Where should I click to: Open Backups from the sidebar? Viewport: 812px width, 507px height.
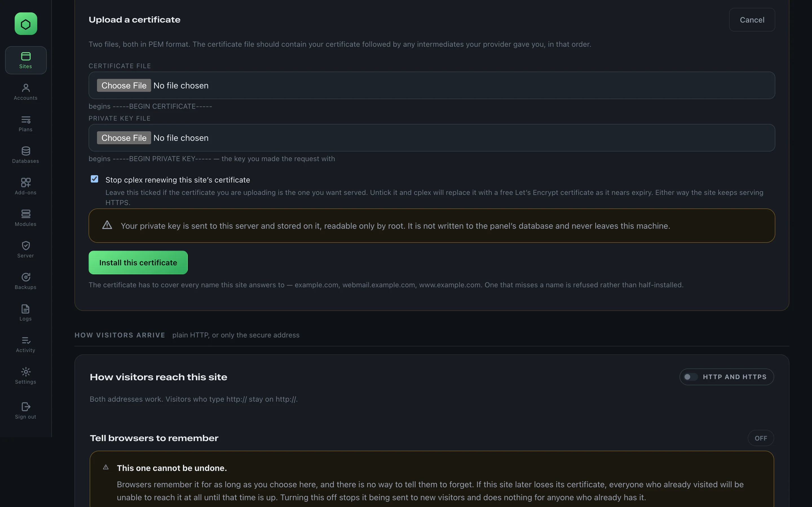click(x=26, y=281)
